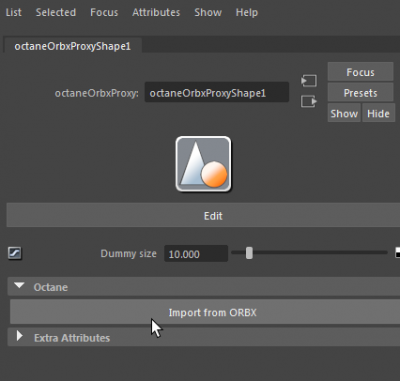Click the Dummy size slider handle
The height and width of the screenshot is (381, 400).
click(249, 253)
